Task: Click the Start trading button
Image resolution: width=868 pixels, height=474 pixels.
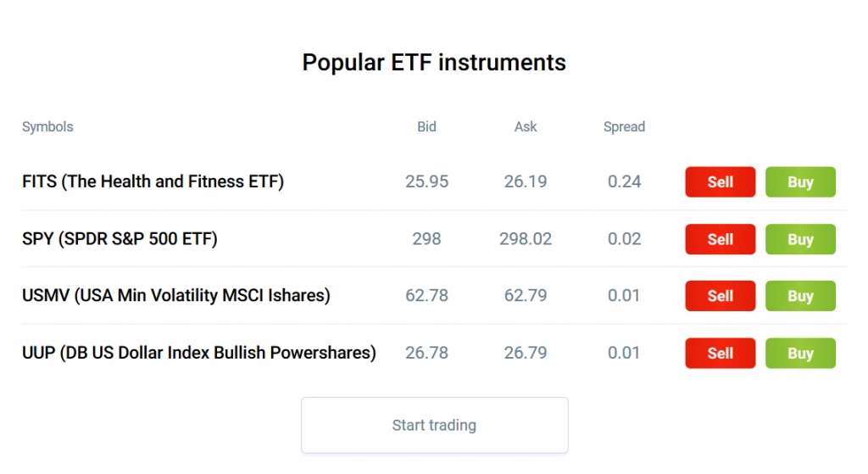Action: pos(435,425)
